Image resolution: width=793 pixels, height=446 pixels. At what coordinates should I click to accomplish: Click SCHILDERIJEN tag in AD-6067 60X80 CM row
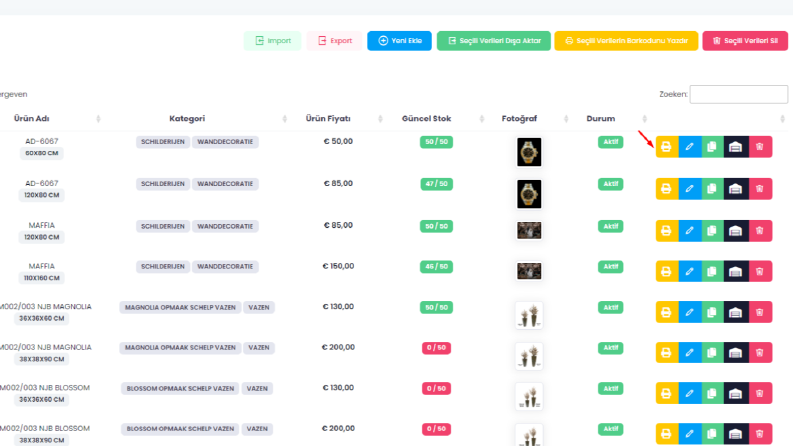pyautogui.click(x=163, y=142)
